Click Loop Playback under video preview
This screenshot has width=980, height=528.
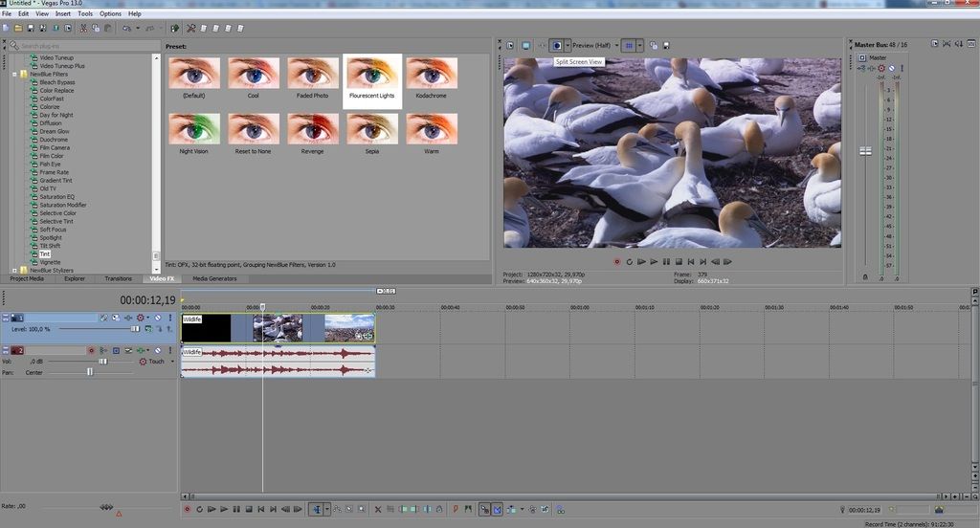click(630, 262)
